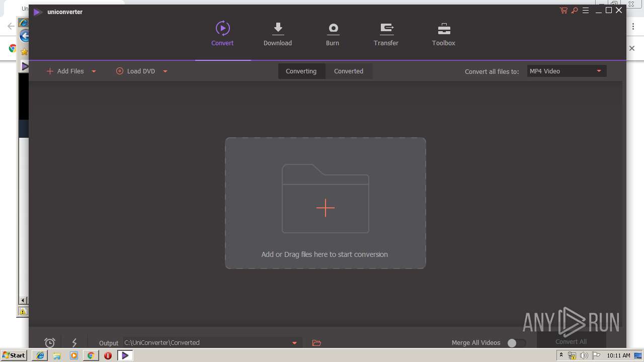Click the Add or Drag files text

325,254
